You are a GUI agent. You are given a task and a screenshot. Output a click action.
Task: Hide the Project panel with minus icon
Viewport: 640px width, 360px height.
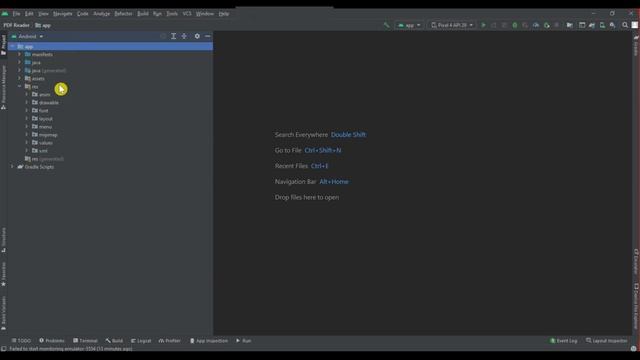pyautogui.click(x=208, y=36)
